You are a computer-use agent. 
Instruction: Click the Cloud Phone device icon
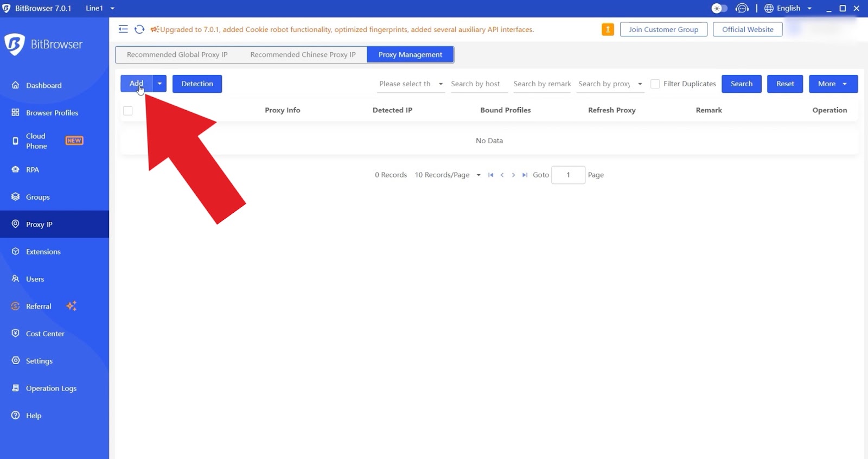click(15, 141)
